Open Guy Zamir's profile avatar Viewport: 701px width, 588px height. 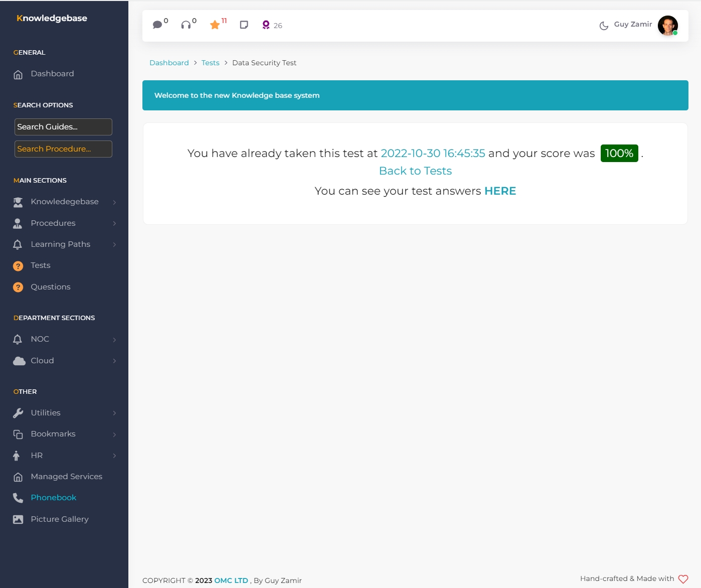pyautogui.click(x=668, y=26)
